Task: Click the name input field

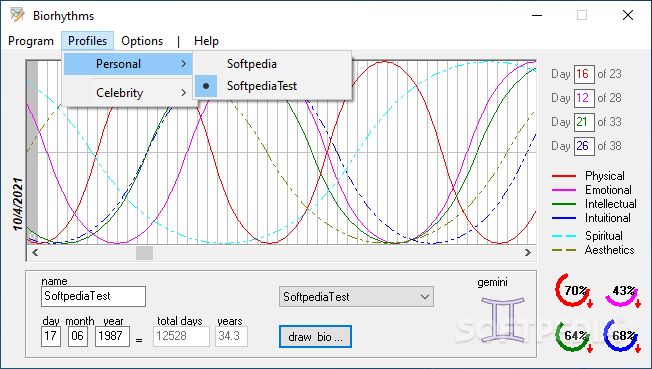Action: [94, 296]
